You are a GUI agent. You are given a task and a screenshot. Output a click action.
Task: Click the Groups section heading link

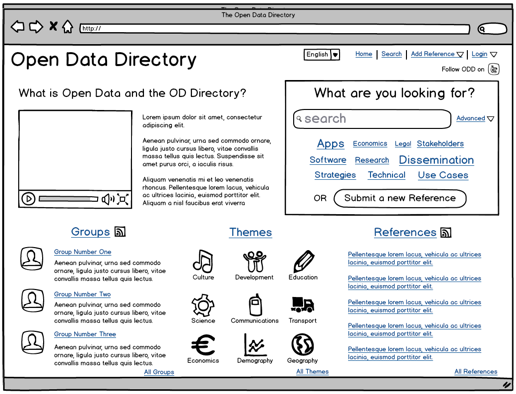(x=90, y=232)
